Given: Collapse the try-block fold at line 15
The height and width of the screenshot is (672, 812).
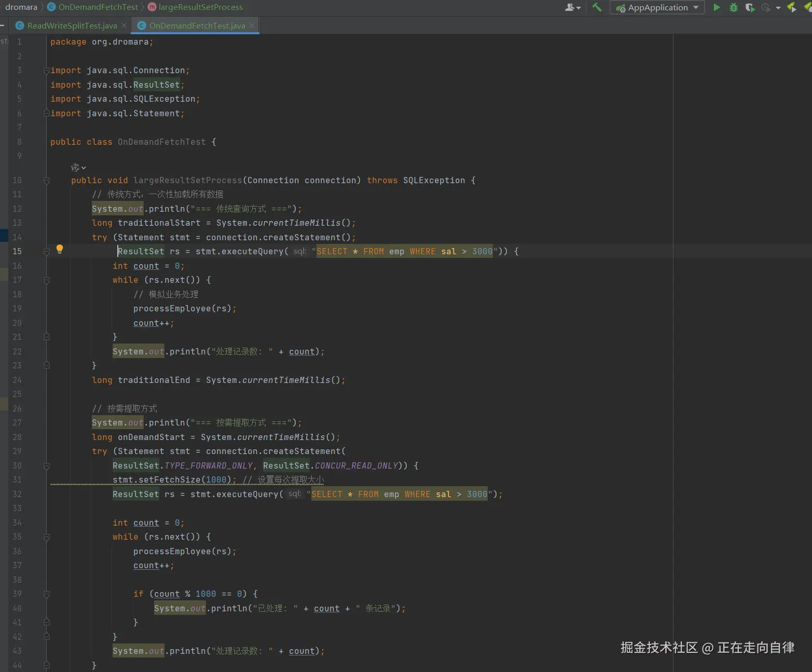Looking at the screenshot, I should click(46, 252).
